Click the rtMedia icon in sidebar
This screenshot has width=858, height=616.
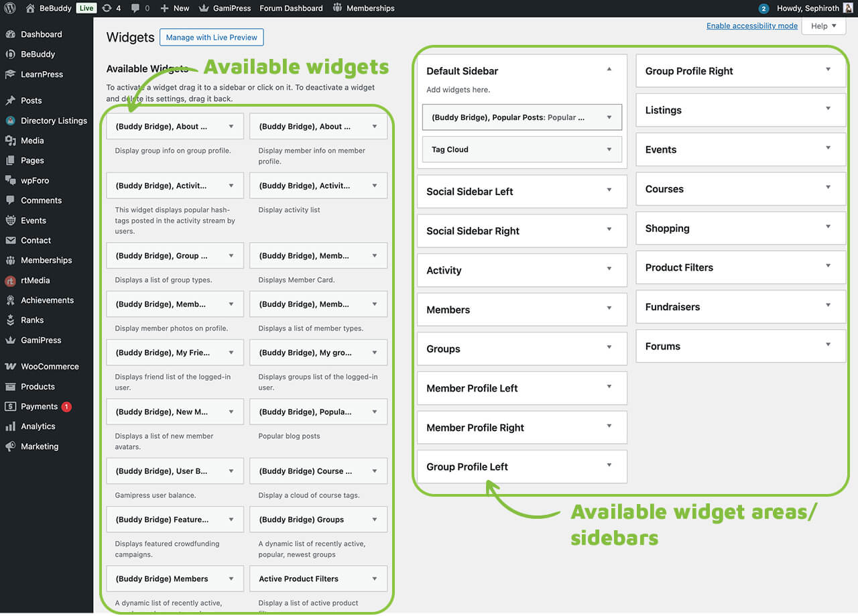10,280
